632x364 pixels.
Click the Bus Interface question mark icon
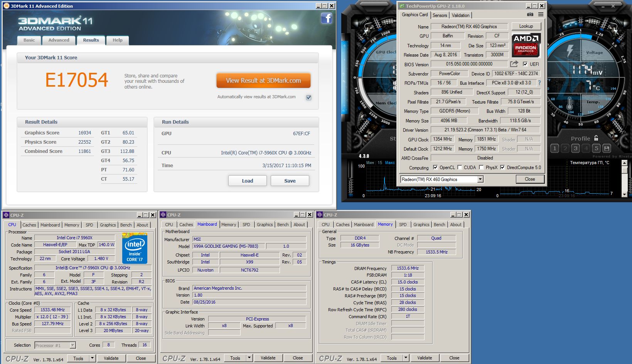coord(539,83)
